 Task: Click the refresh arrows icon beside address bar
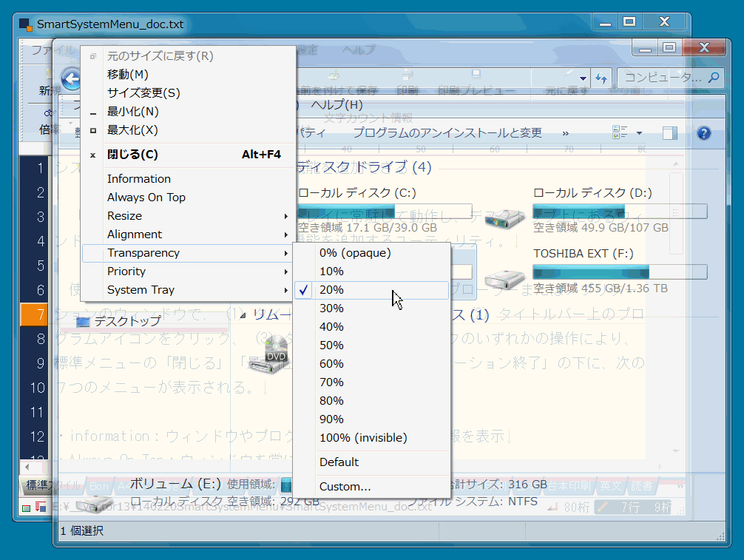[601, 78]
